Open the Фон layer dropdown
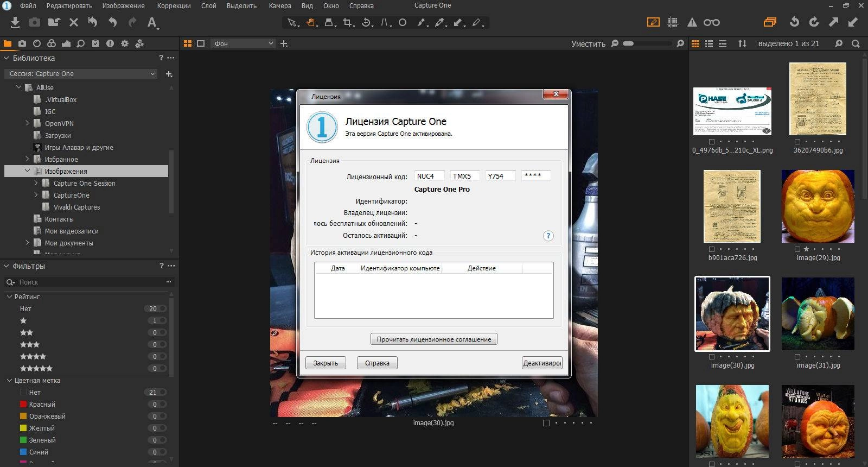 (243, 43)
